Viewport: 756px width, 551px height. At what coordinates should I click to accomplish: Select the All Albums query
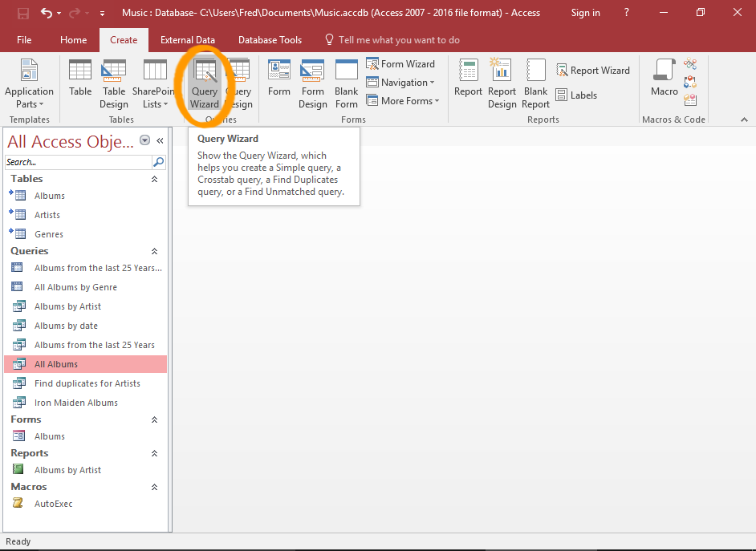[86, 364]
